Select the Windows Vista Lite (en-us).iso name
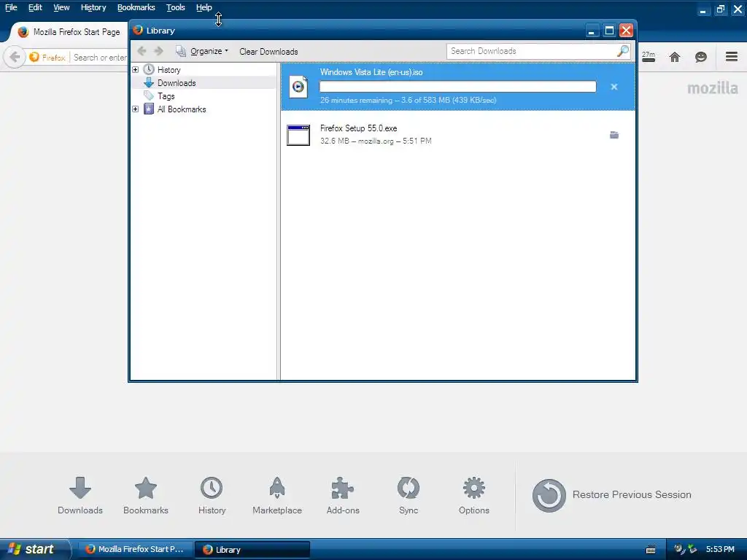The width and height of the screenshot is (747, 560). [371, 72]
